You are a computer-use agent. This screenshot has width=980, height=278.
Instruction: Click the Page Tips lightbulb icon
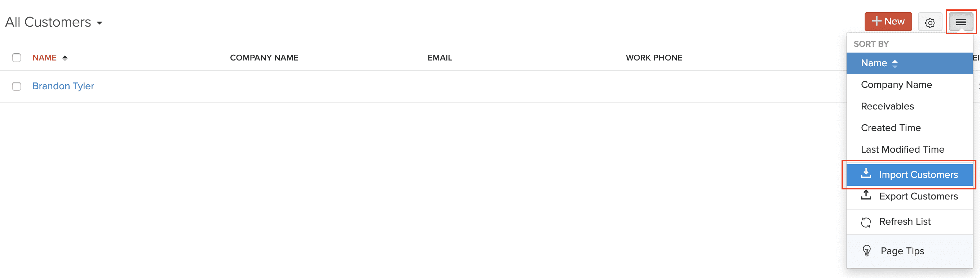(867, 251)
